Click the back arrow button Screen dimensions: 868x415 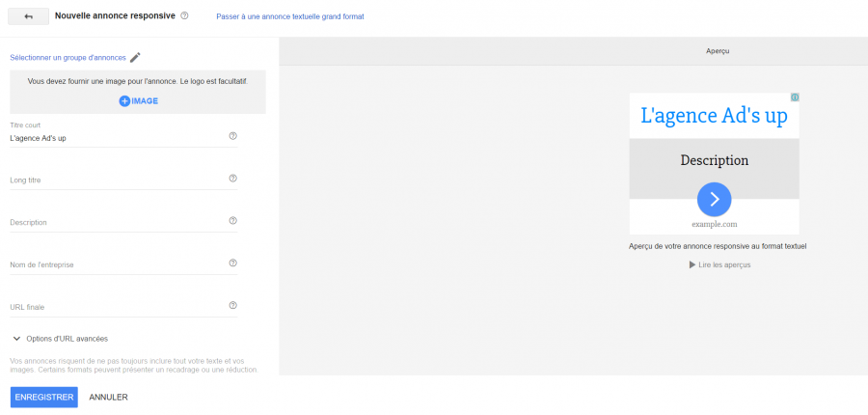tap(28, 16)
